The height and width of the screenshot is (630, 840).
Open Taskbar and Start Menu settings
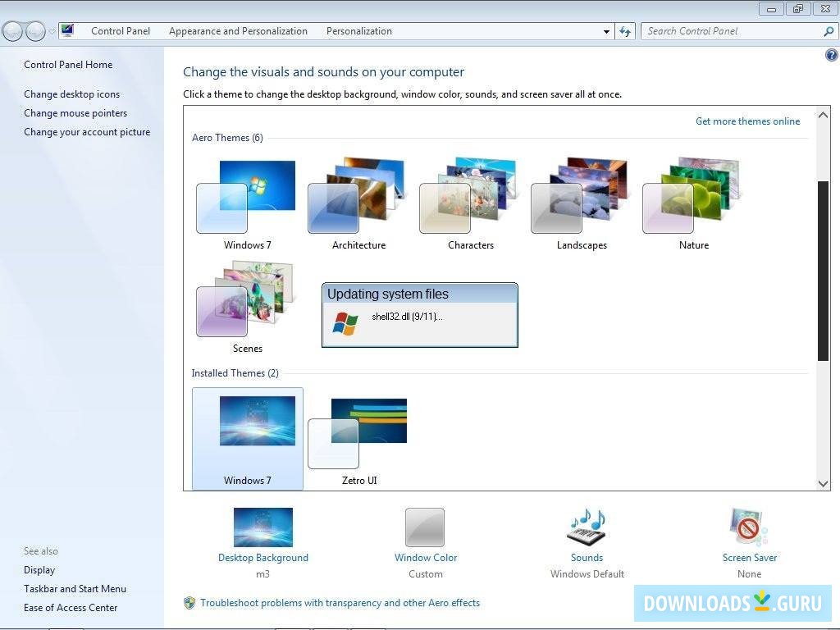click(75, 588)
